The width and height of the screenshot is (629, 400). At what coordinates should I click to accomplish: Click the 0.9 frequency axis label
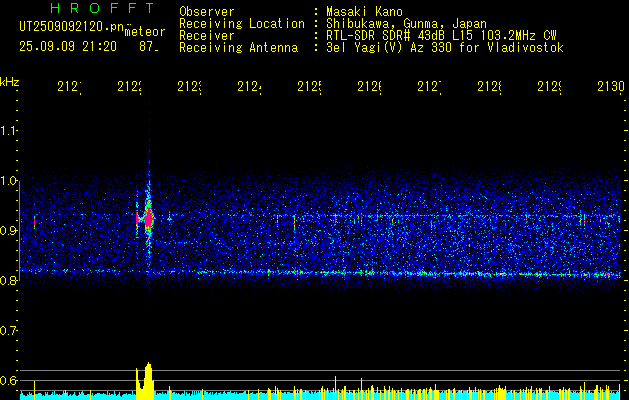[8, 230]
